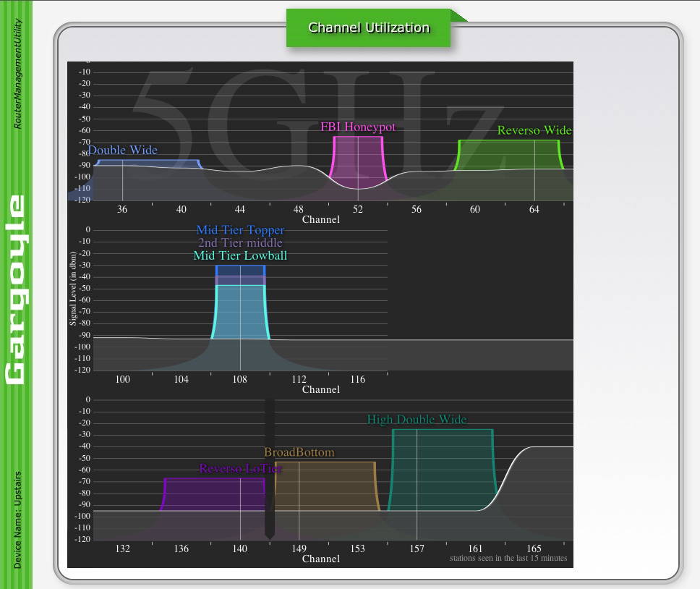Click the cyan Mid Tier Lowball signal block

[x=240, y=312]
